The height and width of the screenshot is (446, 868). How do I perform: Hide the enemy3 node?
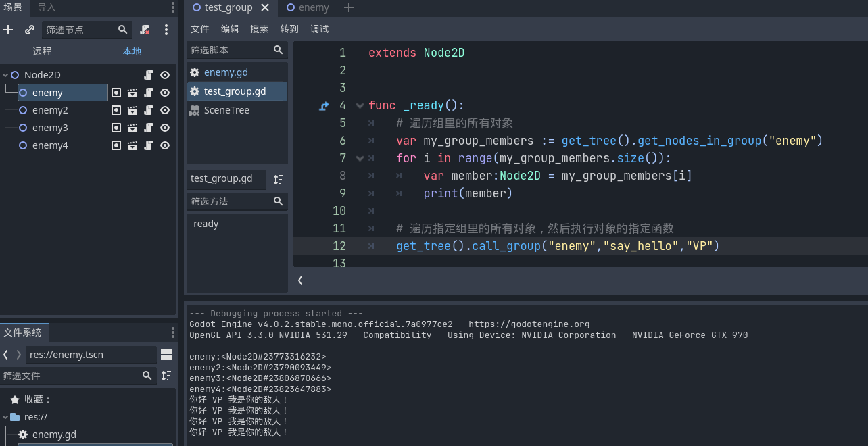click(165, 128)
